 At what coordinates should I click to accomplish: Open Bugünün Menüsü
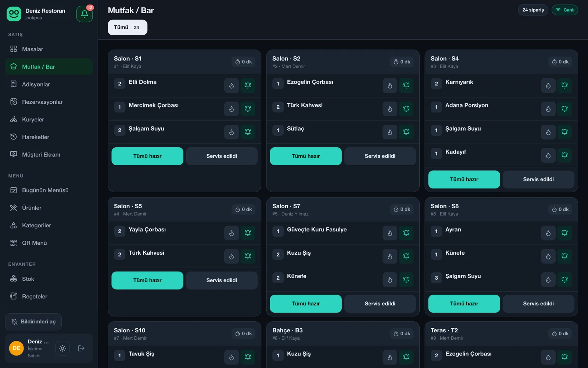pos(49,190)
